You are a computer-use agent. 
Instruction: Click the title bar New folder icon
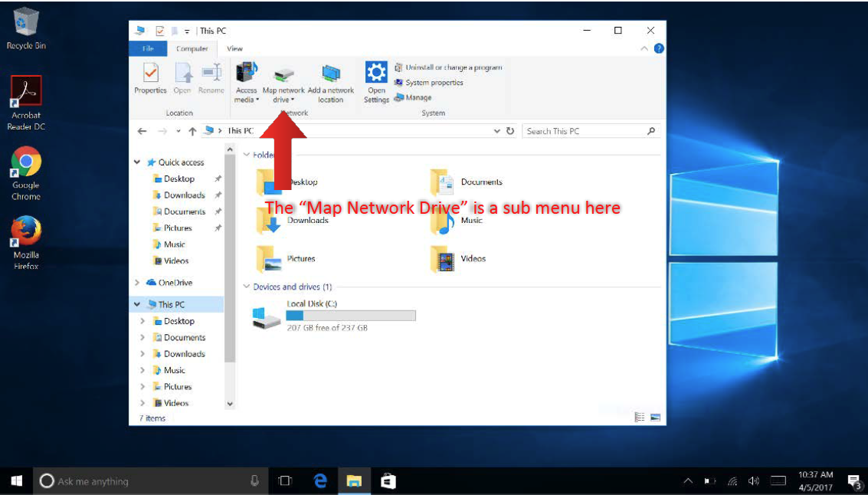pyautogui.click(x=175, y=31)
